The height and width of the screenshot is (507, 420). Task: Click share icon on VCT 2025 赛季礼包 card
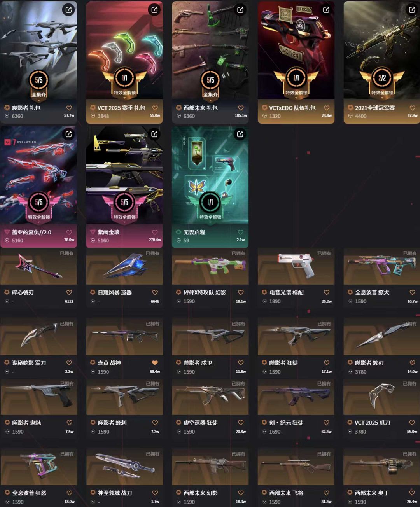155,10
